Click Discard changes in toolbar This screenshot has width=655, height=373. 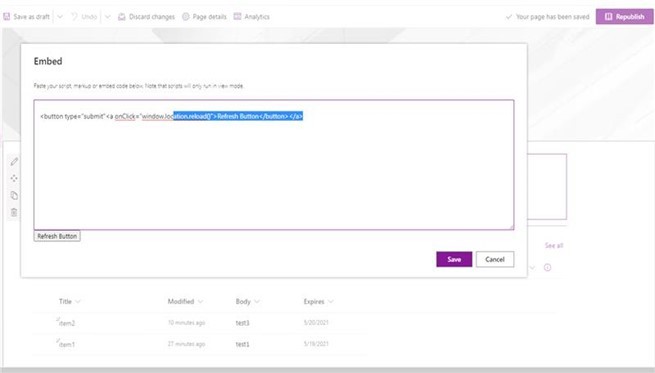[x=147, y=17]
